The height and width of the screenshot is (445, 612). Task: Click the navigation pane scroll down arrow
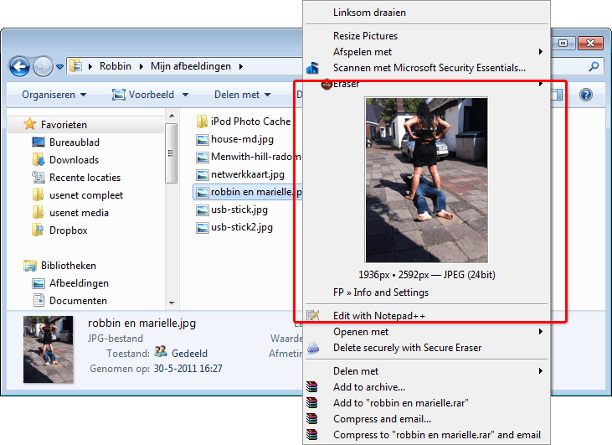(x=171, y=303)
